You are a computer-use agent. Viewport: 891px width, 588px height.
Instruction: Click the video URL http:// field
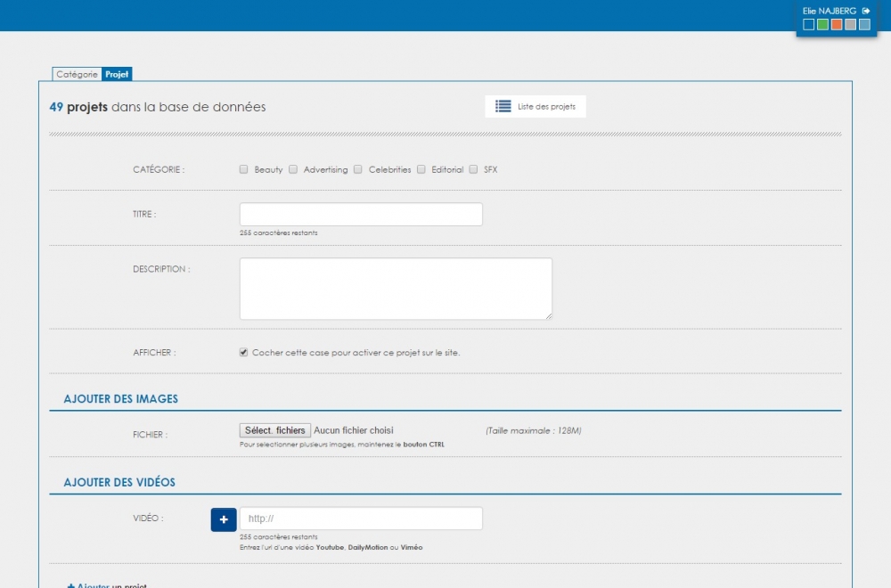(x=361, y=519)
